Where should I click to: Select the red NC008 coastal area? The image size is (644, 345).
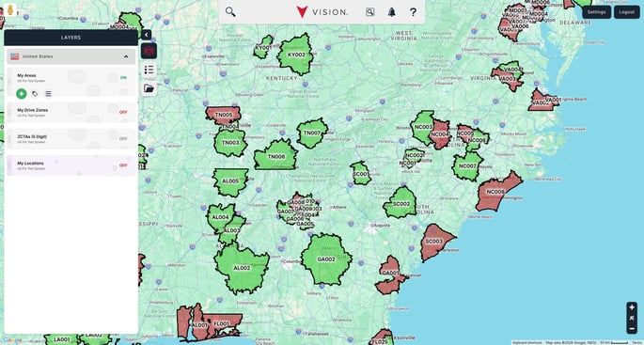pos(495,192)
